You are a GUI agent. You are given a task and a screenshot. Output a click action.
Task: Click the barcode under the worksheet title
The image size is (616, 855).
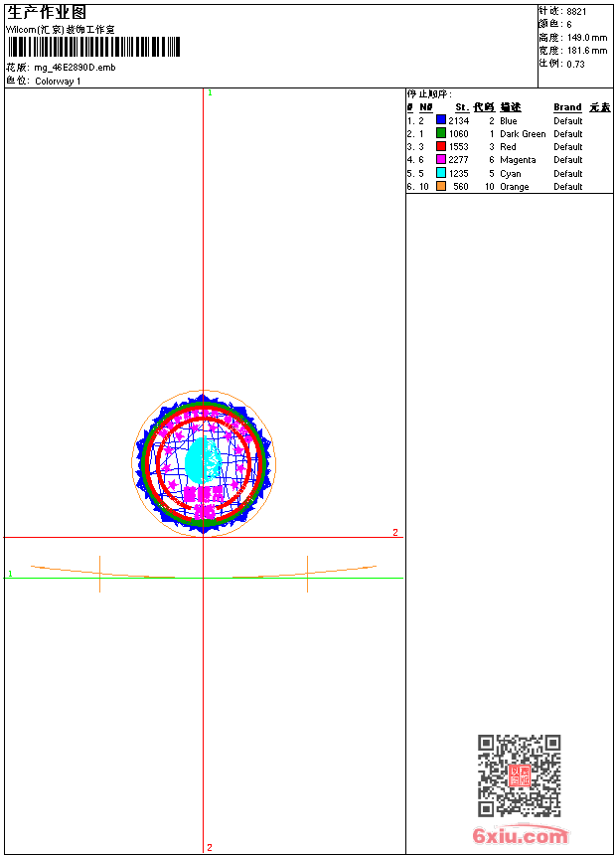tap(93, 47)
